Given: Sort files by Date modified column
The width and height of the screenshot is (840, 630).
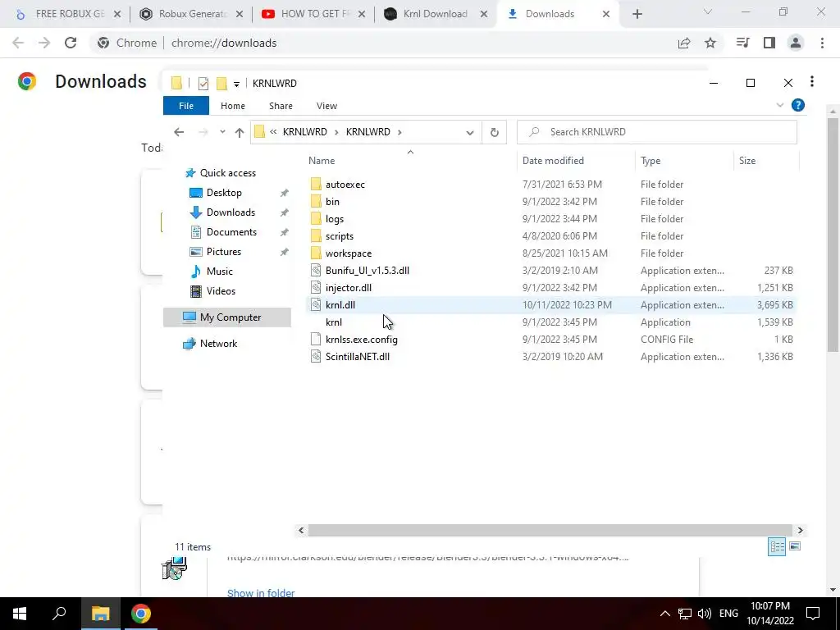Looking at the screenshot, I should point(553,161).
